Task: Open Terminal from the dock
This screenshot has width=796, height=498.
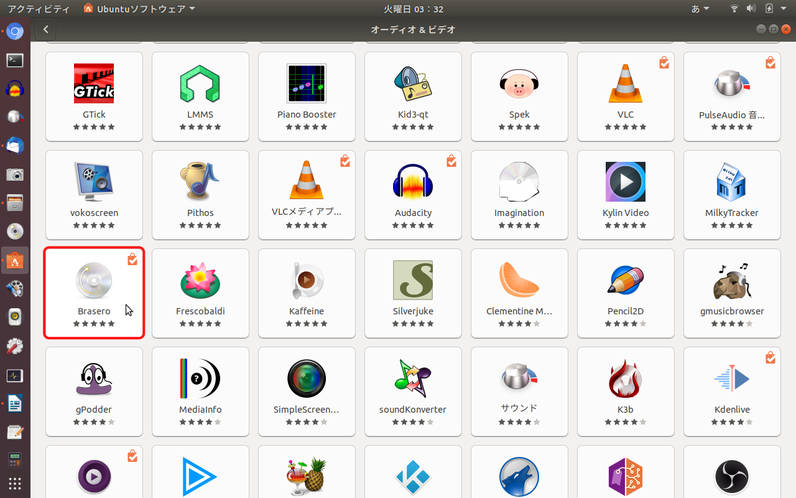Action: [x=15, y=60]
